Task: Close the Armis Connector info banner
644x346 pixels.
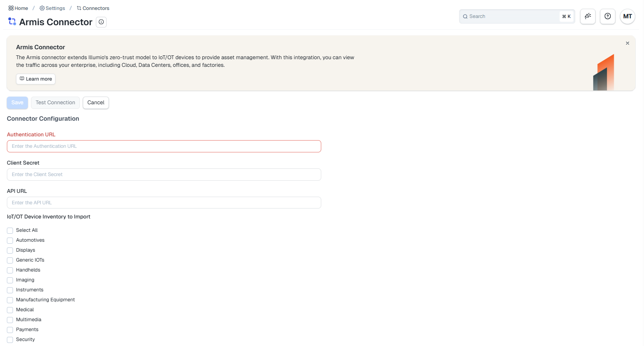Action: [628, 43]
